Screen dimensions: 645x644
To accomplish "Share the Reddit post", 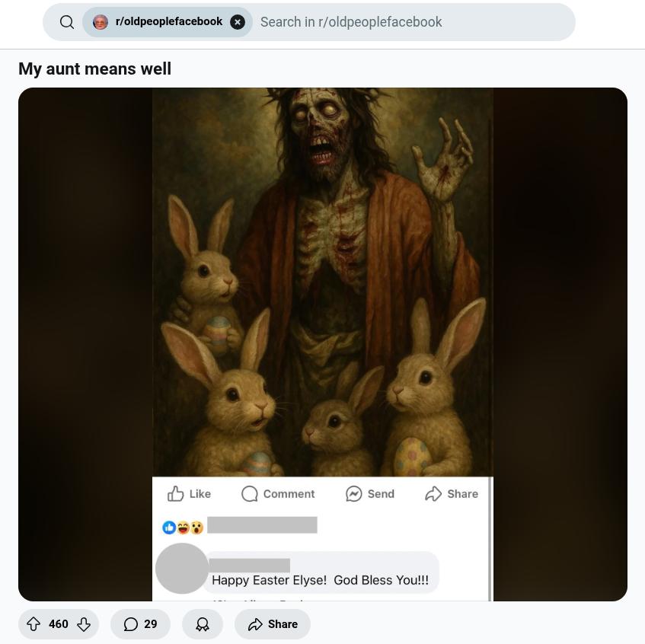I will [x=273, y=624].
